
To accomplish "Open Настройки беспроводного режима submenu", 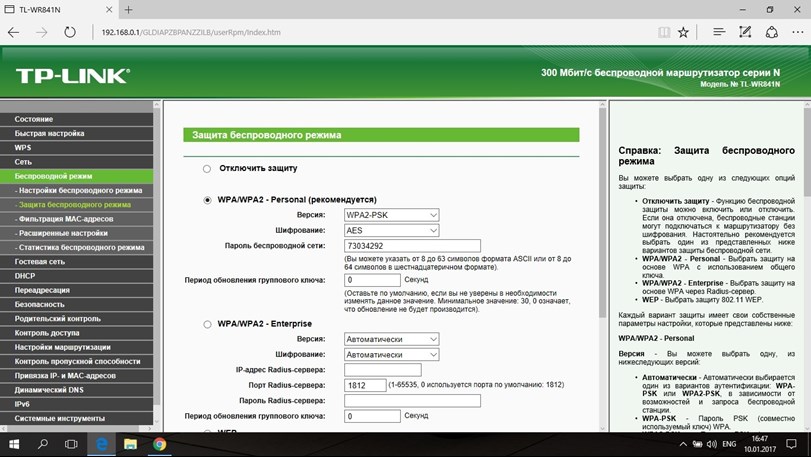I will point(77,190).
